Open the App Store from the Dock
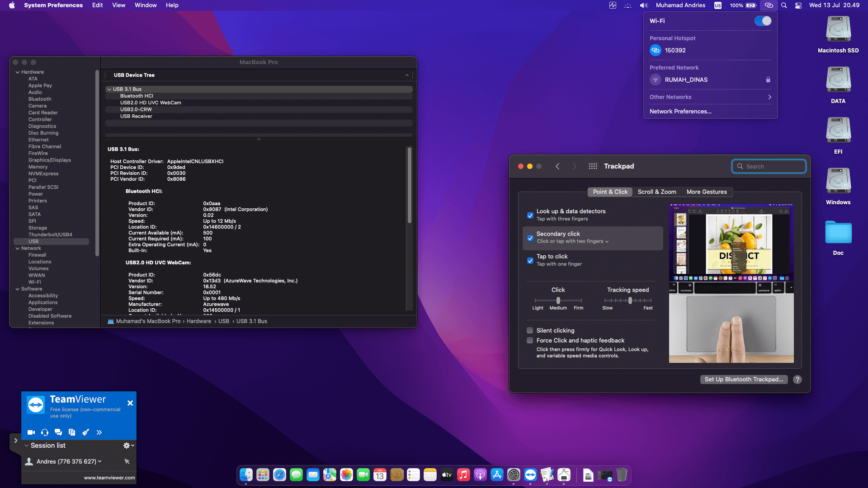868x488 pixels. (x=497, y=475)
